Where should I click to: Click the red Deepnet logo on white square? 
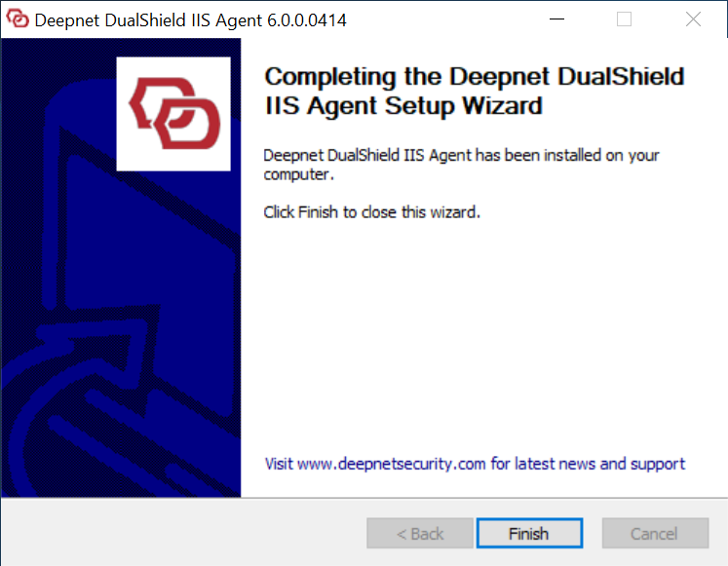(x=173, y=114)
